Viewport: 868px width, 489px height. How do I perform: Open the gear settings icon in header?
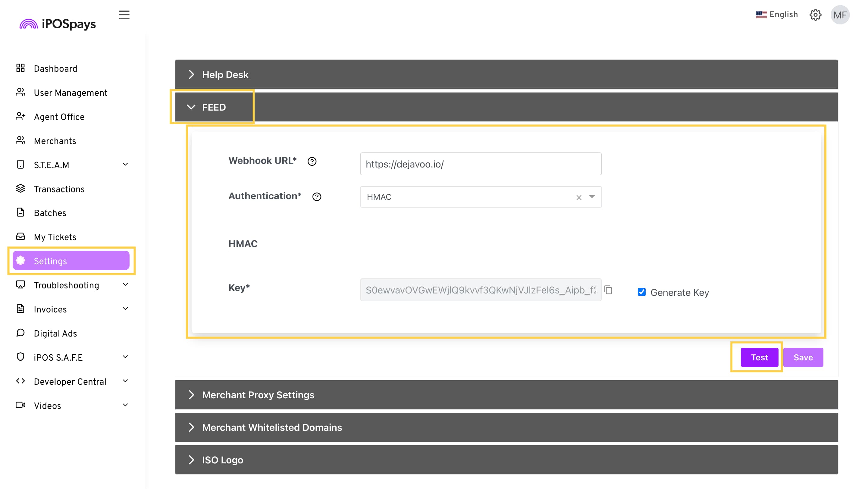click(815, 15)
